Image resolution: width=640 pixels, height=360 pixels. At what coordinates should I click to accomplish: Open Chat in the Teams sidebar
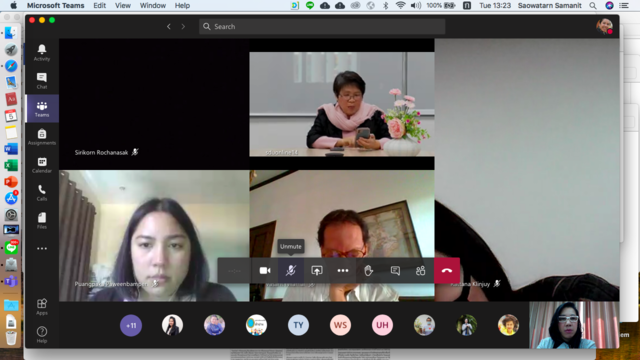coord(42,80)
